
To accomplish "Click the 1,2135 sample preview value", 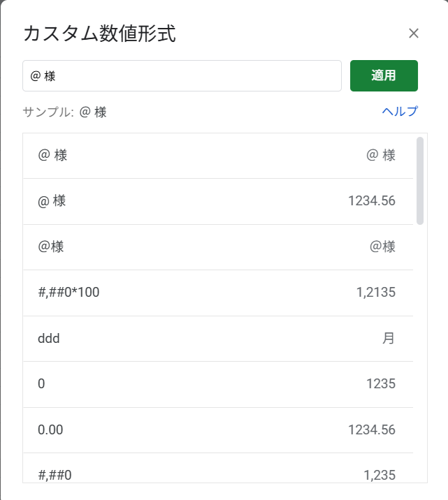I will point(376,293).
